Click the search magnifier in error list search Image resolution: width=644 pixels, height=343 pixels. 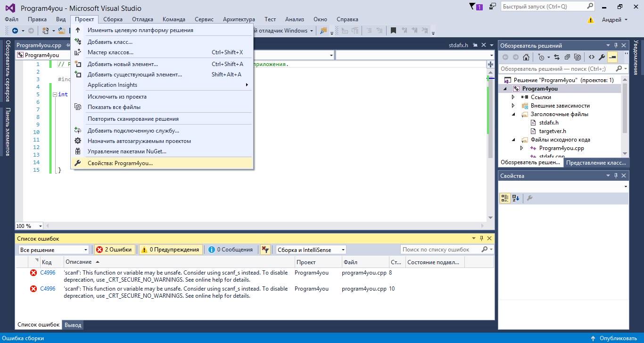(x=485, y=249)
